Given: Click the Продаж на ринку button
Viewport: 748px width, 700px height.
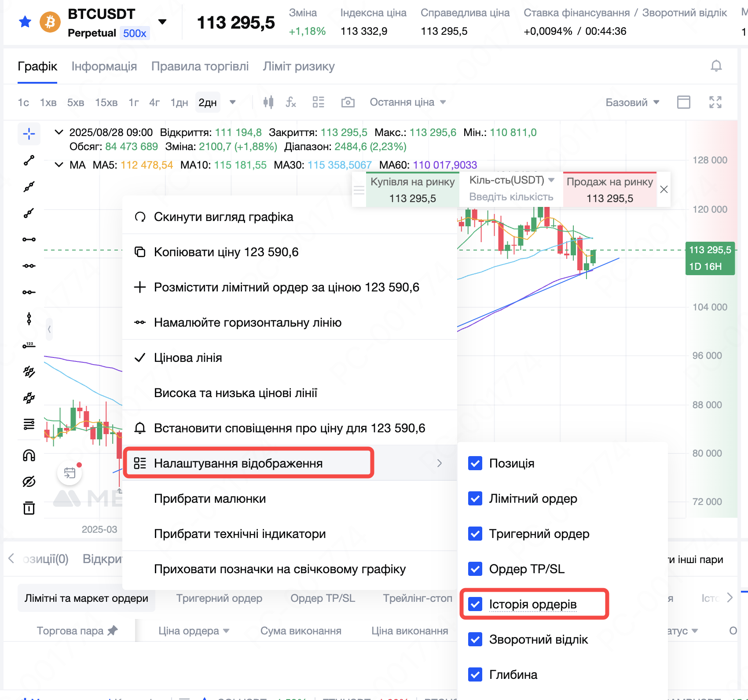Looking at the screenshot, I should tap(609, 190).
